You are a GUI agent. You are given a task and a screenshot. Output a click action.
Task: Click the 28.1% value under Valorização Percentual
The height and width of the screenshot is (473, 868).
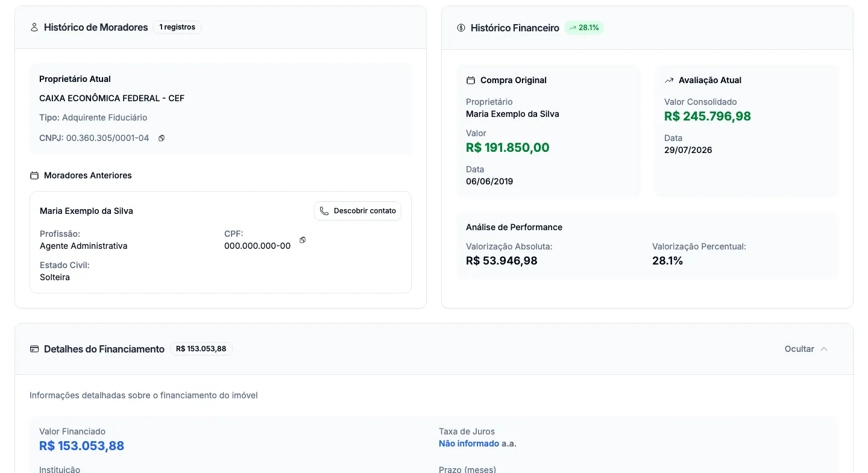point(668,261)
